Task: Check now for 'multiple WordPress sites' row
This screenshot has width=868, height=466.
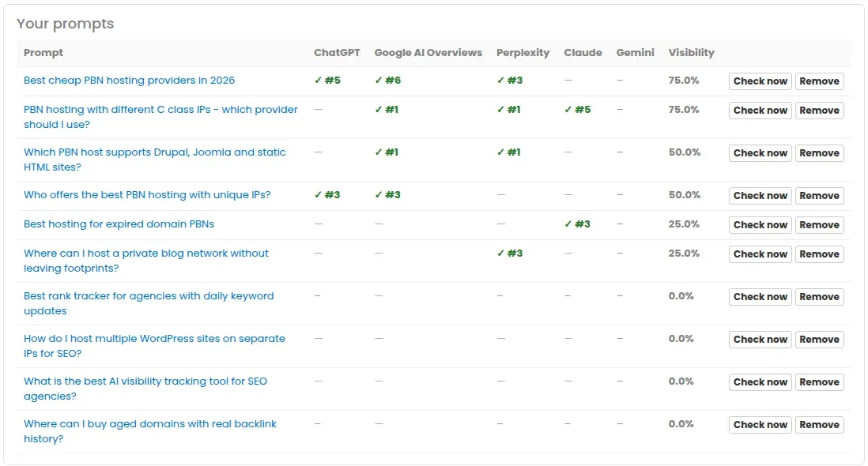Action: (760, 340)
